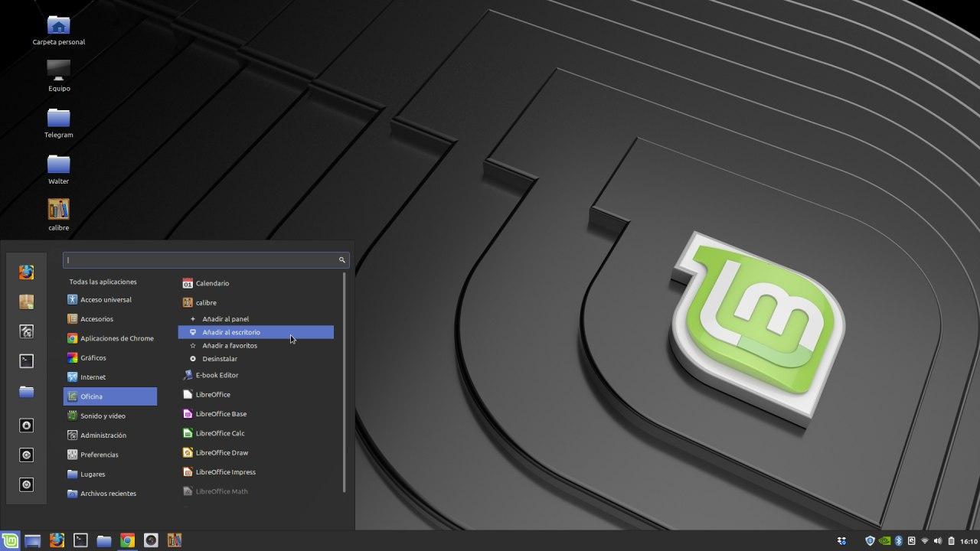Click the volume speaker tray icon

[x=938, y=540]
